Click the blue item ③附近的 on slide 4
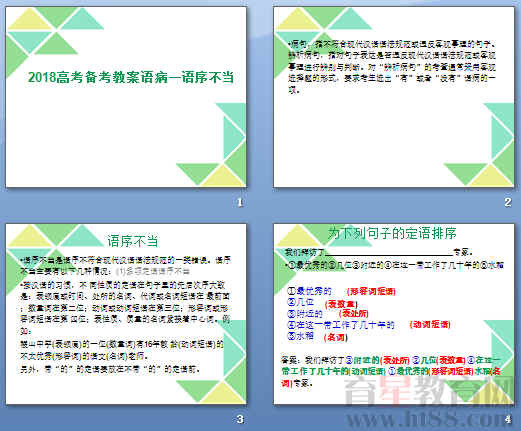The width and height of the screenshot is (521, 431). [x=305, y=313]
